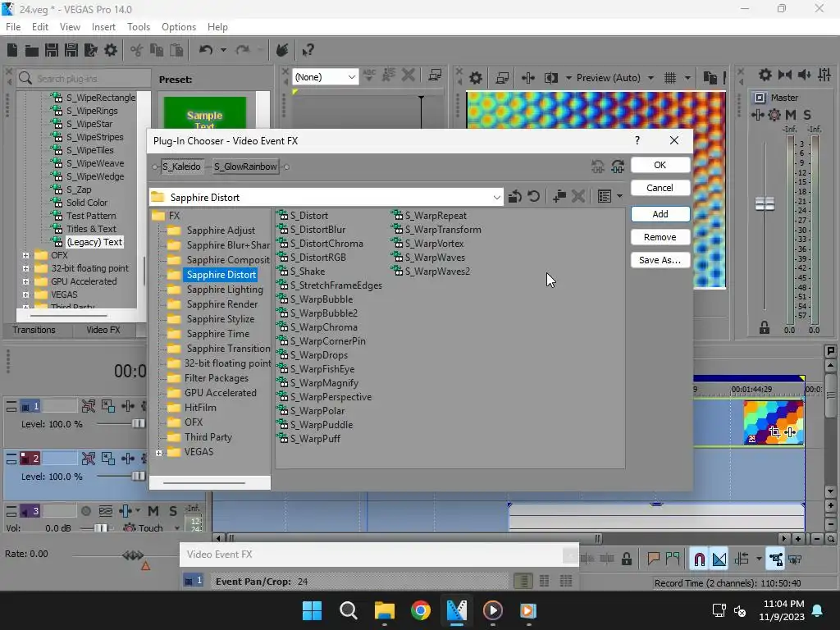Go up one folder level in chooser
The width and height of the screenshot is (840, 630).
(515, 197)
